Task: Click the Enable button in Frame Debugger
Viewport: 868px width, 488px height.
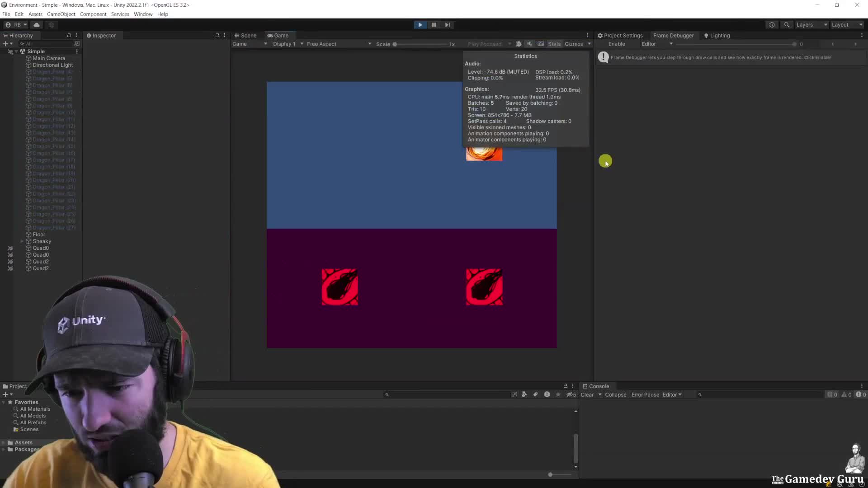Action: [x=616, y=43]
